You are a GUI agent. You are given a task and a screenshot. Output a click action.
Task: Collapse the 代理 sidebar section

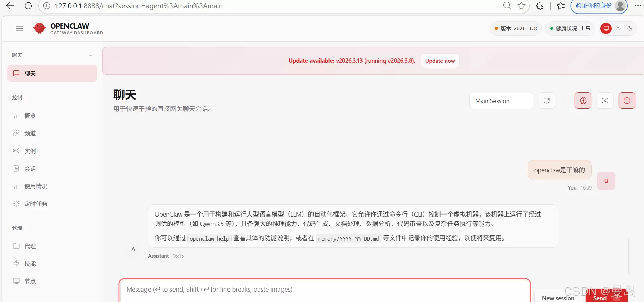pos(90,228)
